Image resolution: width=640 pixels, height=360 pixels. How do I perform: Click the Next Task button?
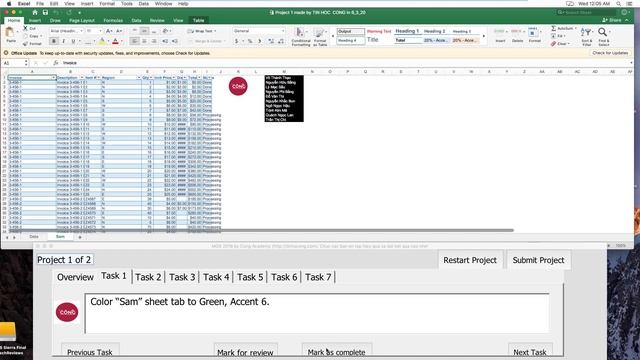[x=530, y=352]
